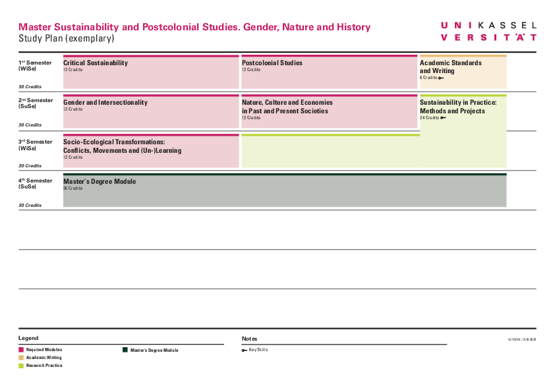Select the Version 15.10.2025 stamp
Viewport: 555px width, 392px height.
click(521, 340)
